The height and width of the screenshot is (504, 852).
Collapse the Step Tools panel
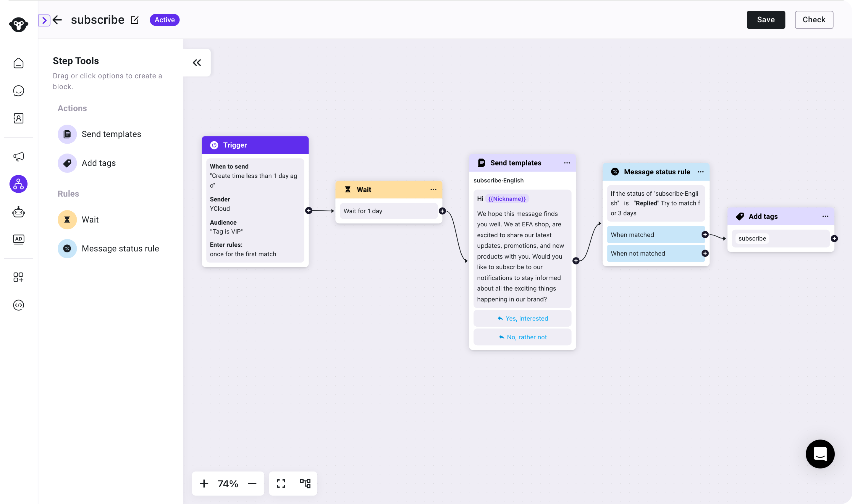[197, 62]
